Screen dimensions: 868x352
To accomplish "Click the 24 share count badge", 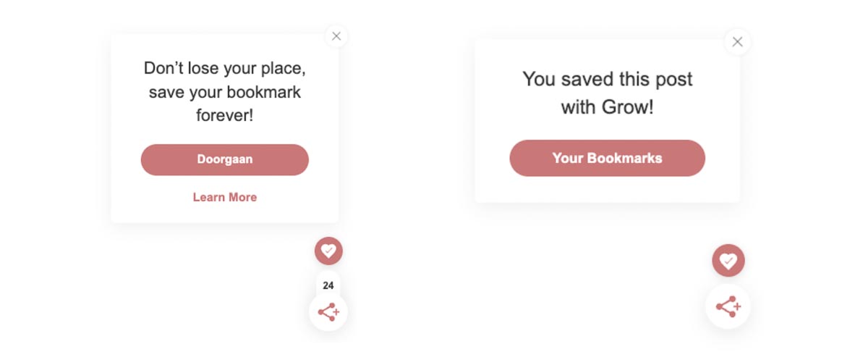I will 328,285.
